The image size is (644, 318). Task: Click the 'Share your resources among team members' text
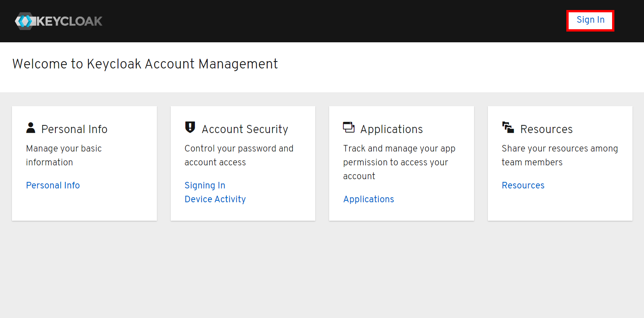coord(559,155)
